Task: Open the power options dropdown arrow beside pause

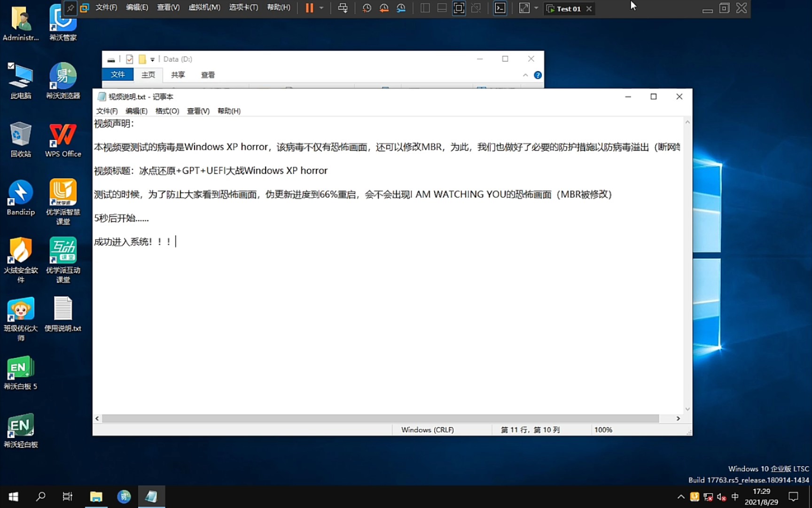Action: click(321, 8)
